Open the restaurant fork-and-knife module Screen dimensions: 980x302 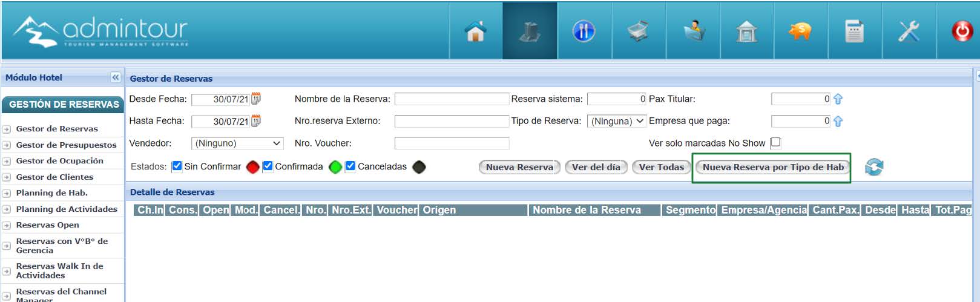(584, 31)
